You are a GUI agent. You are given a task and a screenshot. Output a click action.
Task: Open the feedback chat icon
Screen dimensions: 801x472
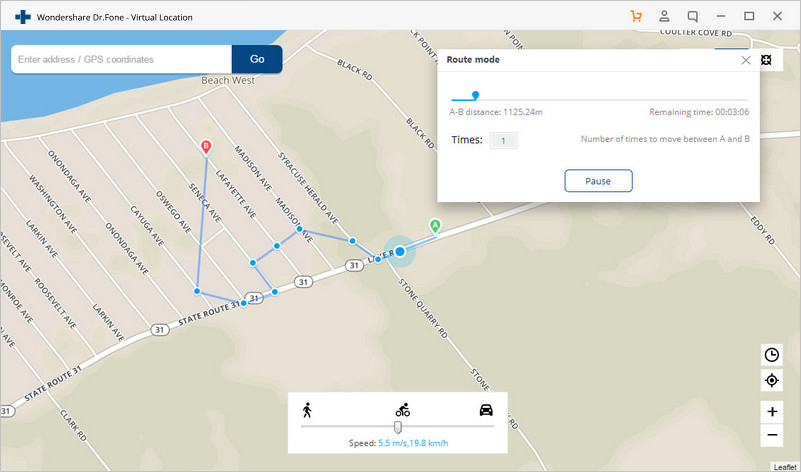[x=693, y=16]
